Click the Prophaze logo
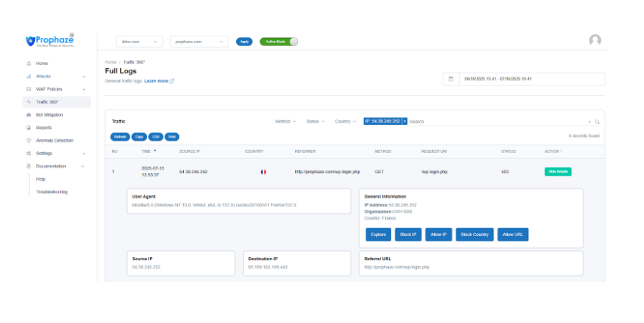Image resolution: width=644 pixels, height=323 pixels. tap(51, 41)
